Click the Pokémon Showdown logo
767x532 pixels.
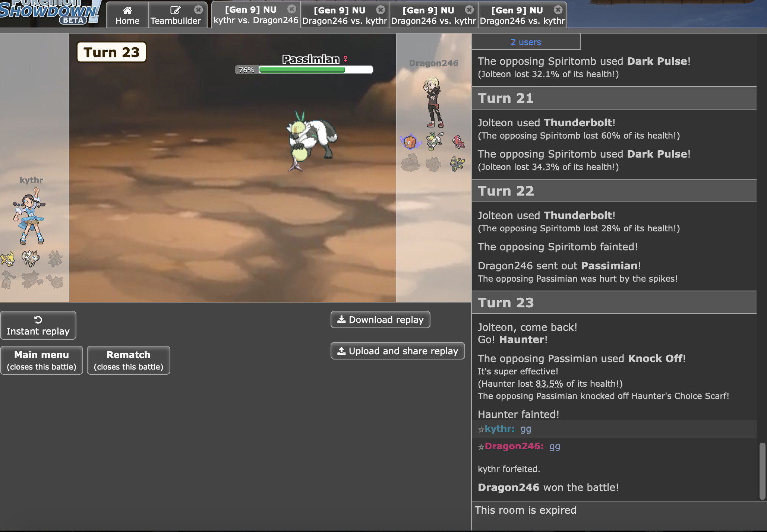pos(50,12)
